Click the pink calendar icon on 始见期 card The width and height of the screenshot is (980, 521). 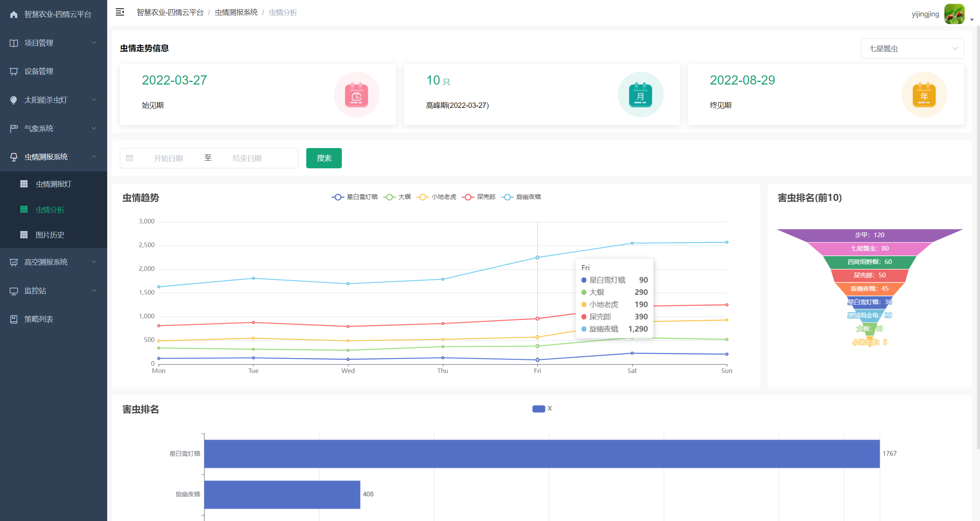coord(356,95)
